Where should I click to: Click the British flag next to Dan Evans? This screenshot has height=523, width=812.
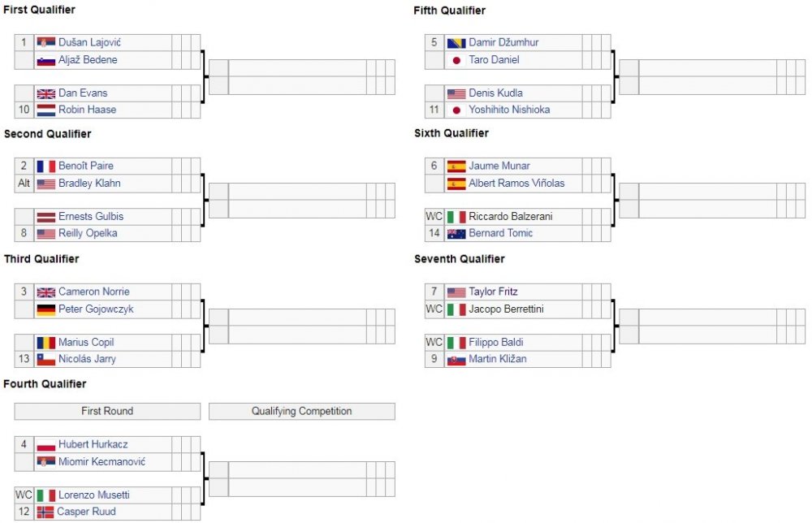point(46,93)
